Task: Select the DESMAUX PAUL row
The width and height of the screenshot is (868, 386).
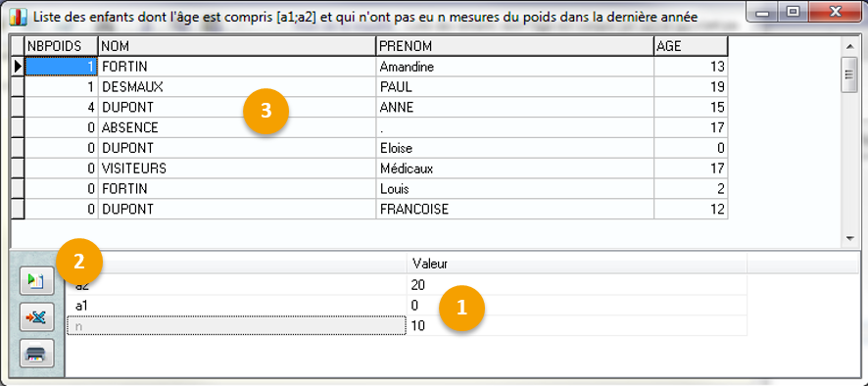Action: point(369,87)
